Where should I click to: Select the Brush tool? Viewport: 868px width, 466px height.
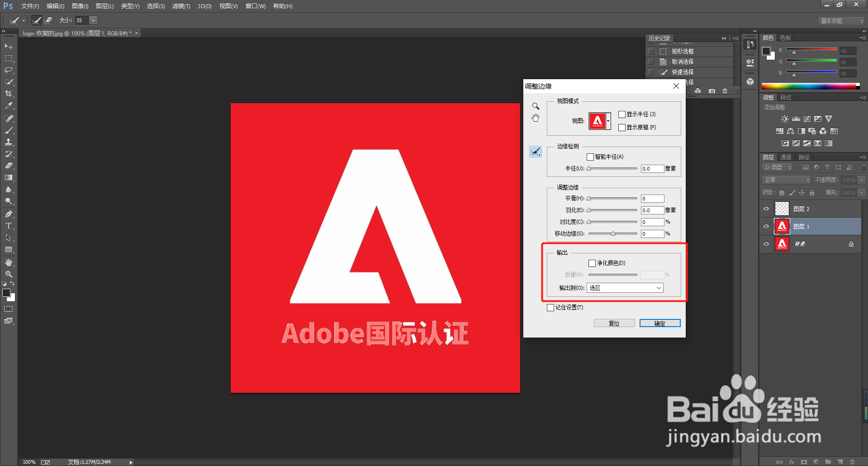click(x=9, y=130)
